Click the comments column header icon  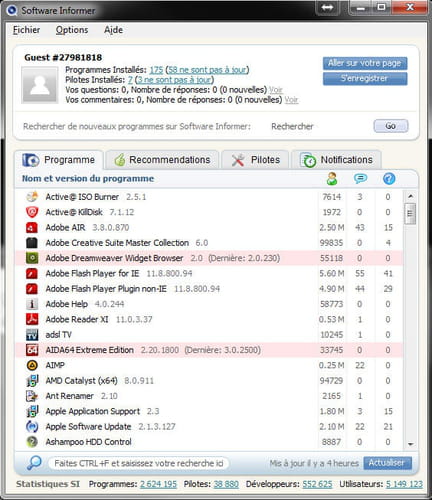(360, 179)
